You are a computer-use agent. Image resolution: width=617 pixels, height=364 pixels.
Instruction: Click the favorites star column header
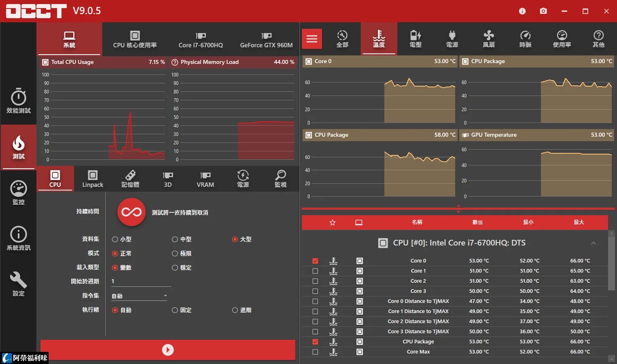click(333, 222)
